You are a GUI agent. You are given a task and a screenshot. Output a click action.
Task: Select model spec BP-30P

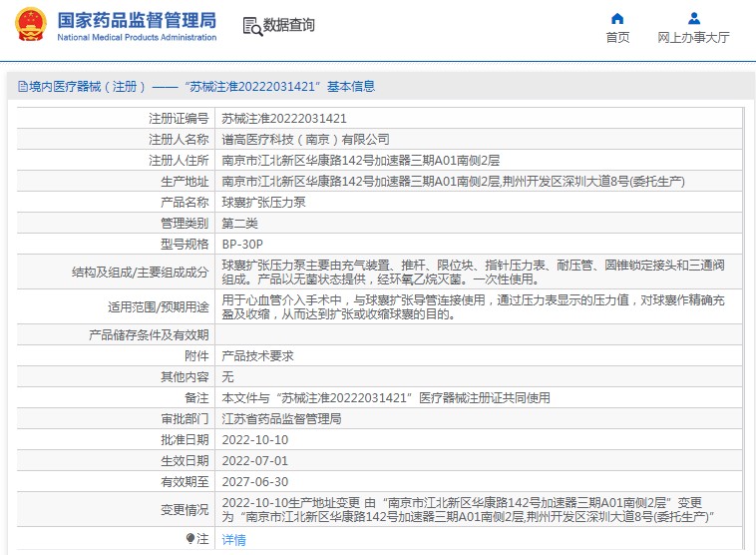242,245
